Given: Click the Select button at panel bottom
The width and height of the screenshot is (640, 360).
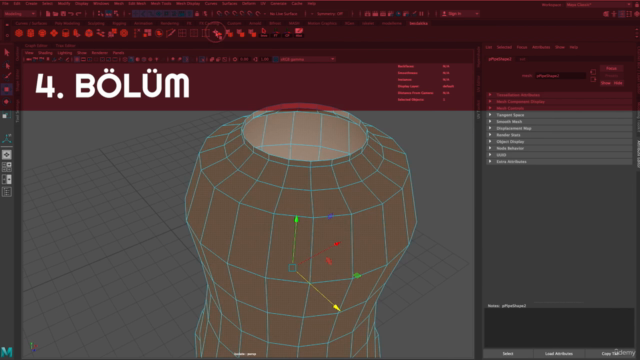Looking at the screenshot, I should click(x=508, y=353).
